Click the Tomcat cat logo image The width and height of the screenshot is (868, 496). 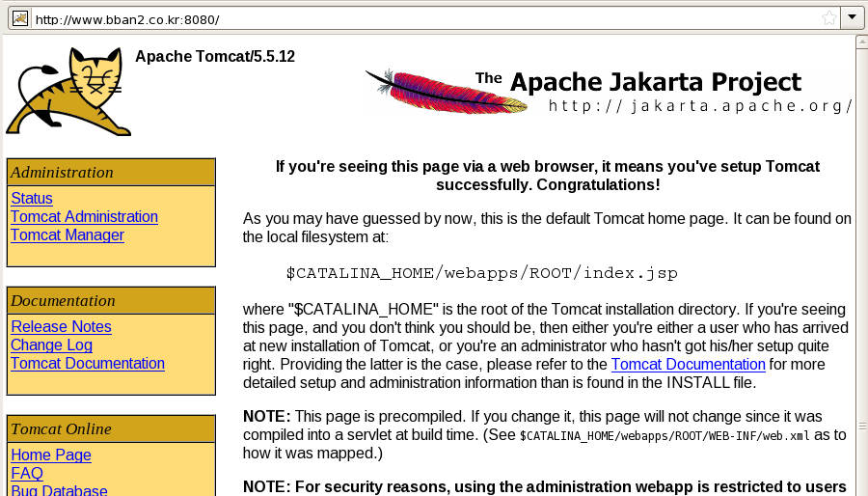68,92
